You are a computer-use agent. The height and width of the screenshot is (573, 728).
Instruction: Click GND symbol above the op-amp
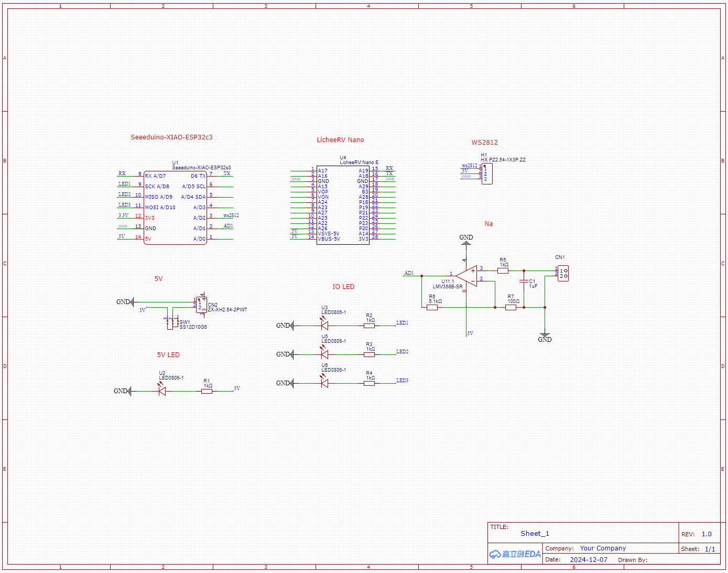point(466,239)
